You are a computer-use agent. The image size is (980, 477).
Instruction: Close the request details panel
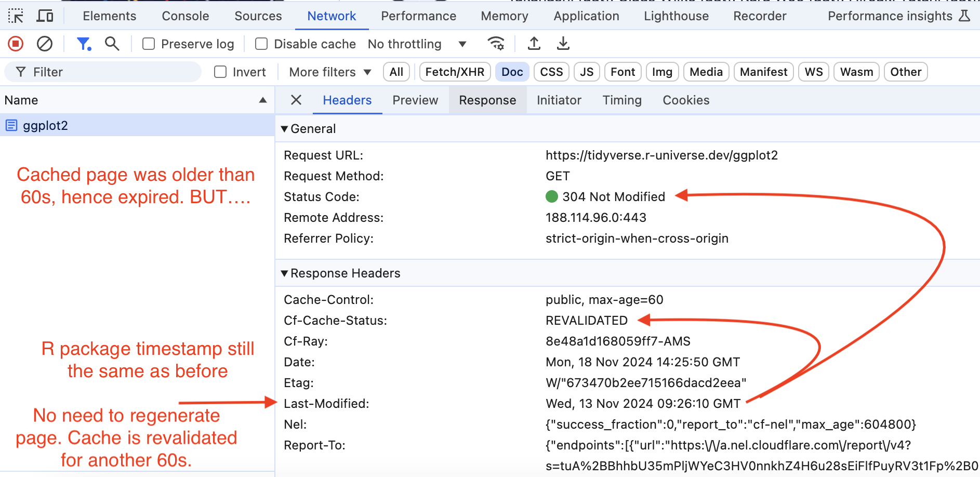[x=296, y=100]
